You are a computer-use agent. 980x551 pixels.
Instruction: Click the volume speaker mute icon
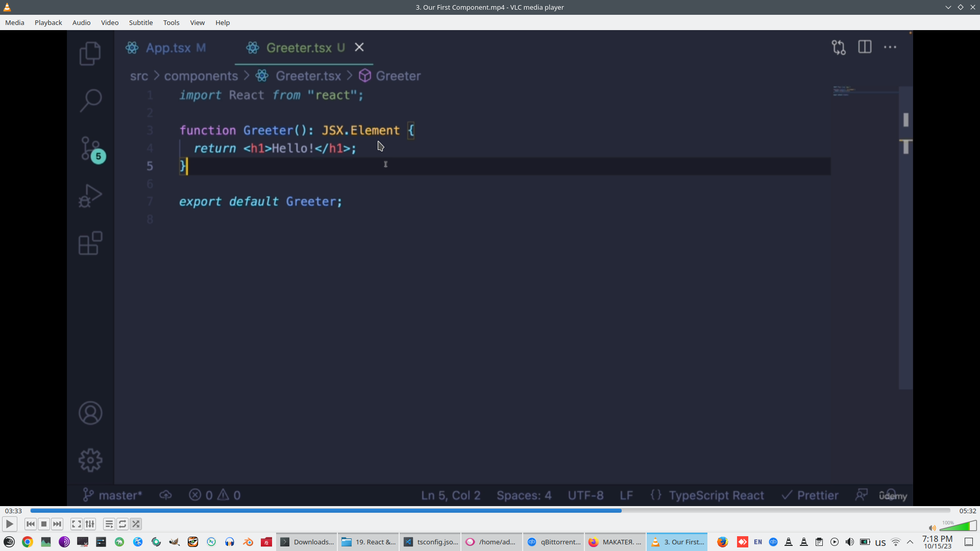(932, 528)
